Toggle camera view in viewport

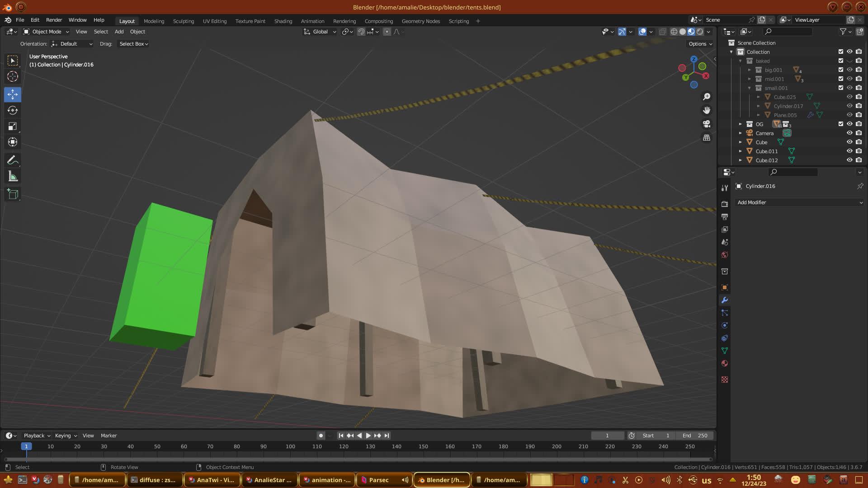tap(707, 124)
